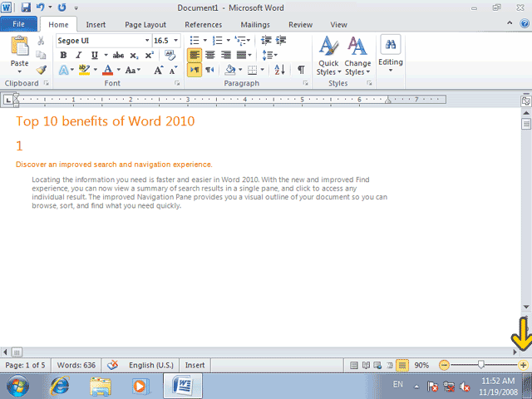Expand Quick Styles gallery

(328, 56)
